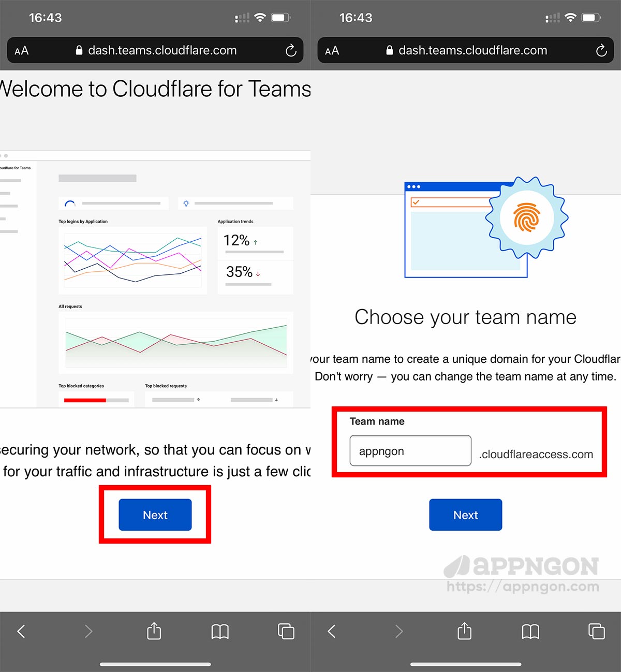Tap the cellular signal icon in left phone
621x672 pixels.
coord(242,18)
